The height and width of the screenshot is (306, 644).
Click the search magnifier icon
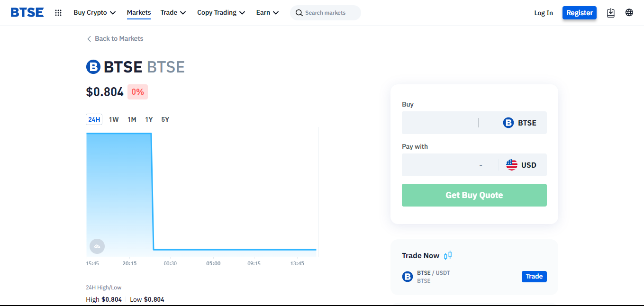299,13
